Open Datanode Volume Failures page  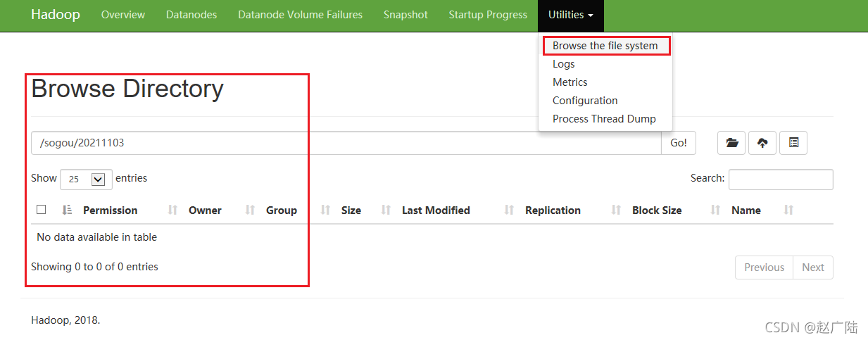[301, 15]
